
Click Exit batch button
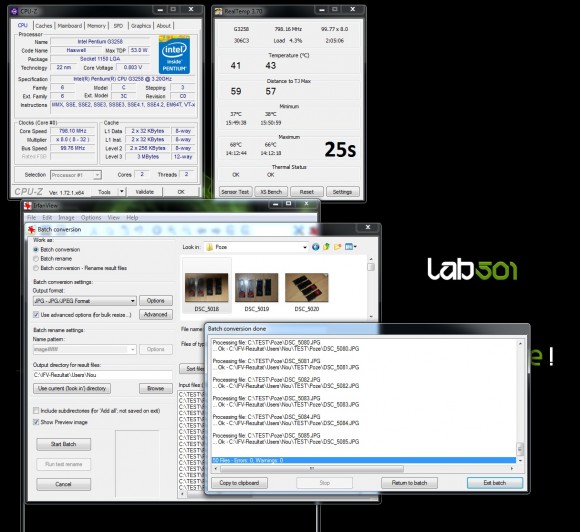tap(495, 483)
